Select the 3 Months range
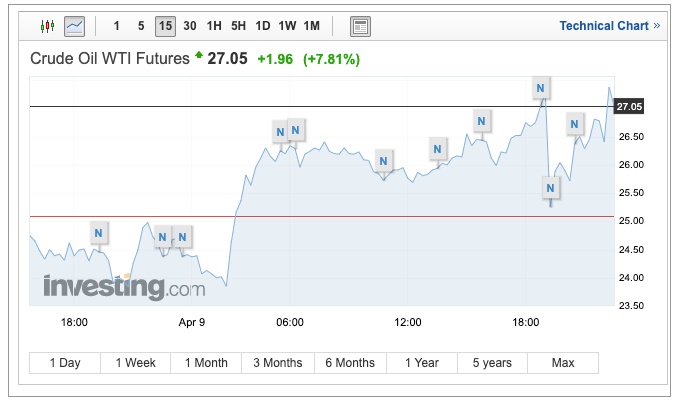This screenshot has height=404, width=676. pos(278,363)
